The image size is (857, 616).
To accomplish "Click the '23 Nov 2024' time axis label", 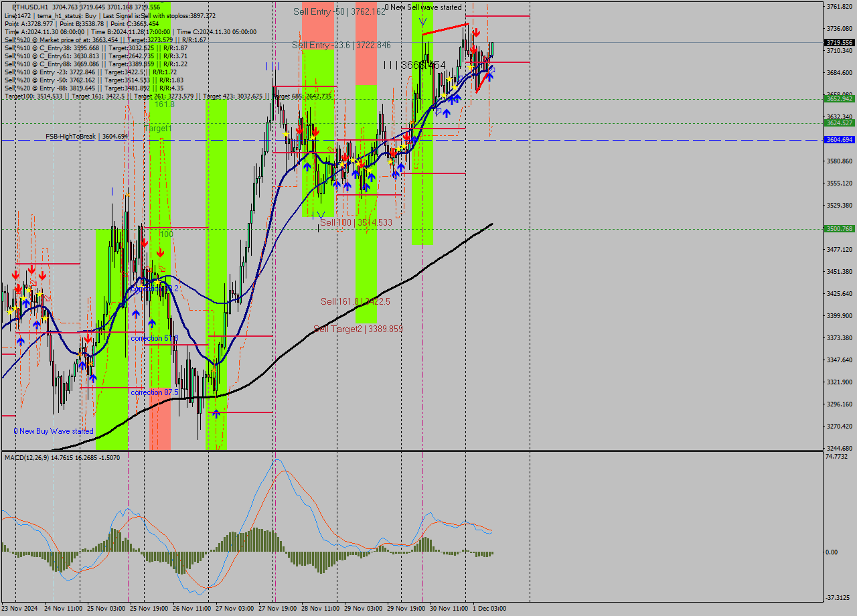I will coord(19,609).
